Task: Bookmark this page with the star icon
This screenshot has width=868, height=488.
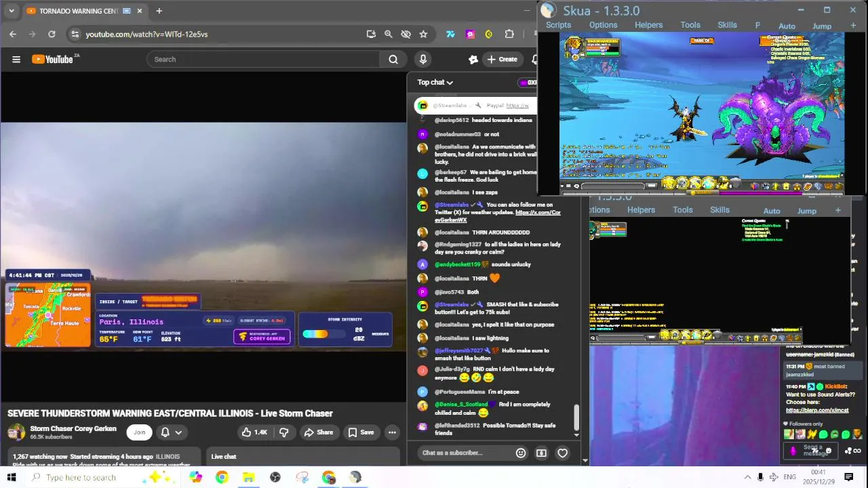Action: click(423, 34)
